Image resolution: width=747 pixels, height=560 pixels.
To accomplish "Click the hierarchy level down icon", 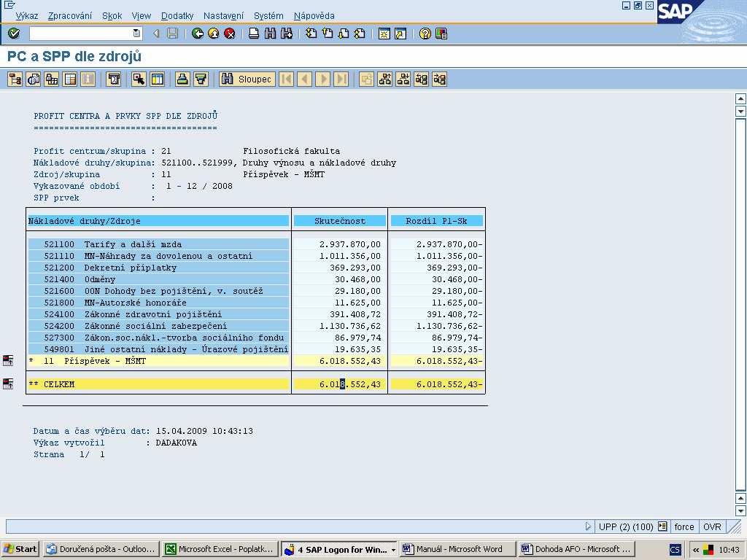I will (403, 79).
